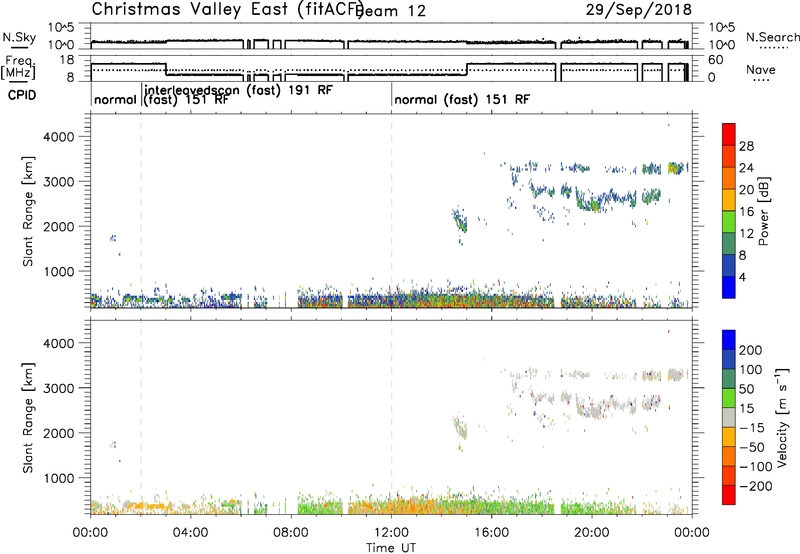Click the gray band in velocity colorbar

[729, 417]
